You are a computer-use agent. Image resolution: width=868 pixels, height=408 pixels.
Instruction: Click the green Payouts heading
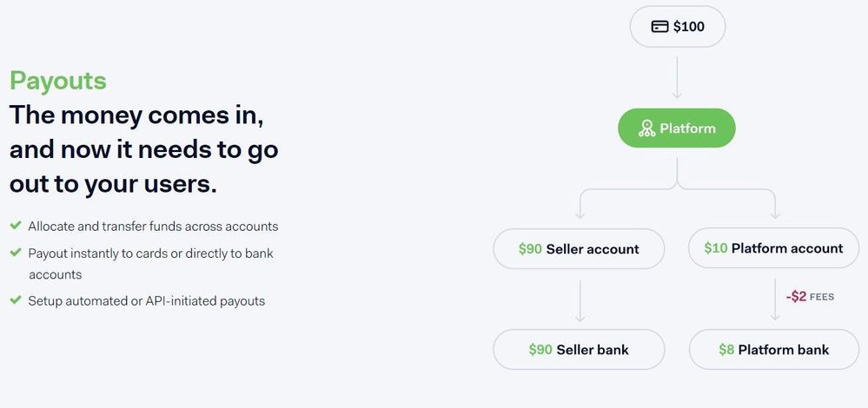click(x=57, y=81)
